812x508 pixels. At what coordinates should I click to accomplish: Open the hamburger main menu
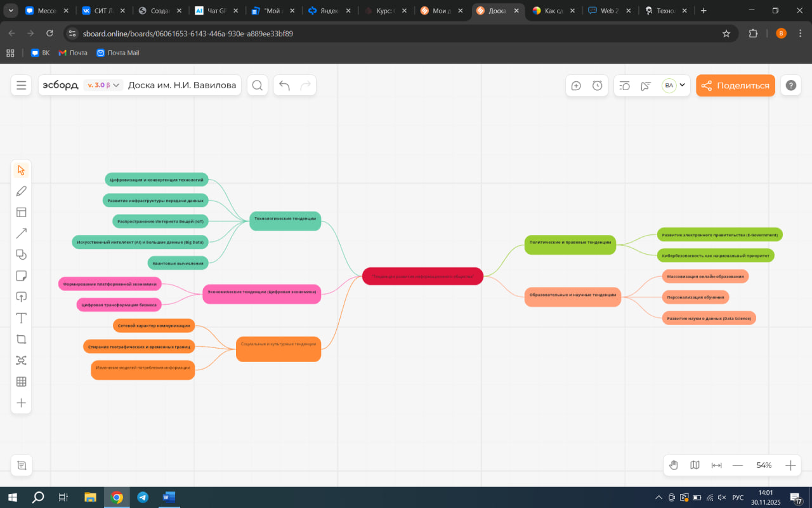[21, 86]
